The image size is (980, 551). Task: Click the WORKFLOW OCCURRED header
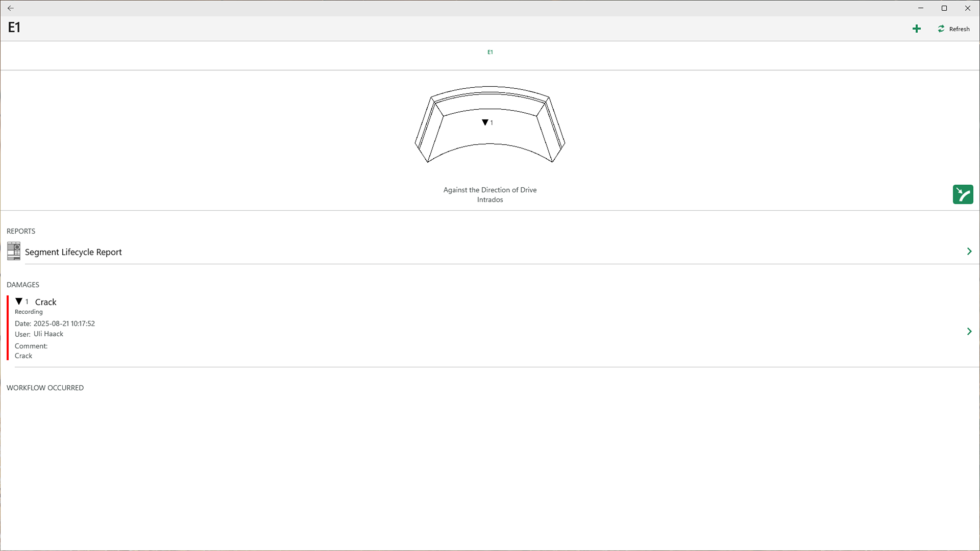[45, 388]
